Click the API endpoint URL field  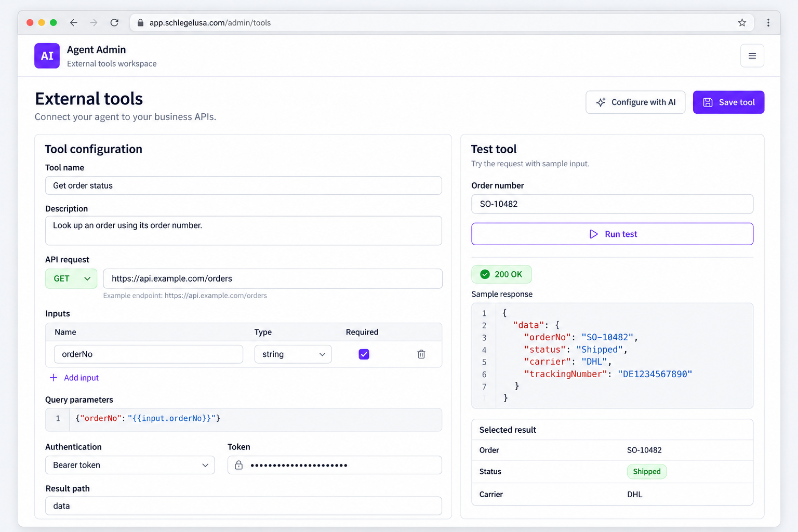click(273, 278)
